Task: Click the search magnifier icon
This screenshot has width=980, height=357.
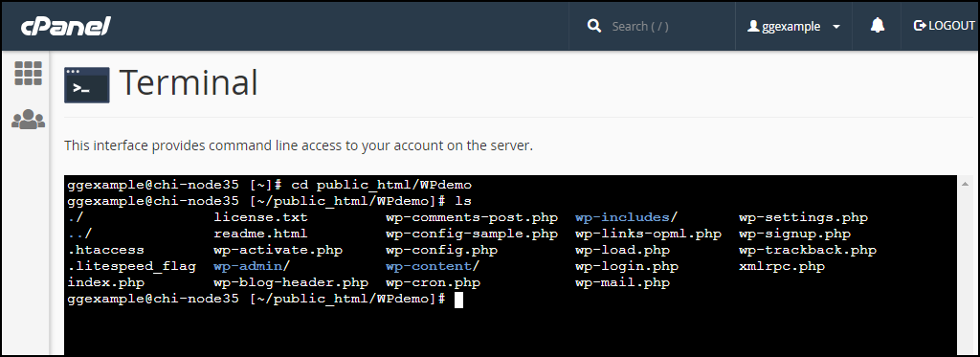Action: coord(593,26)
